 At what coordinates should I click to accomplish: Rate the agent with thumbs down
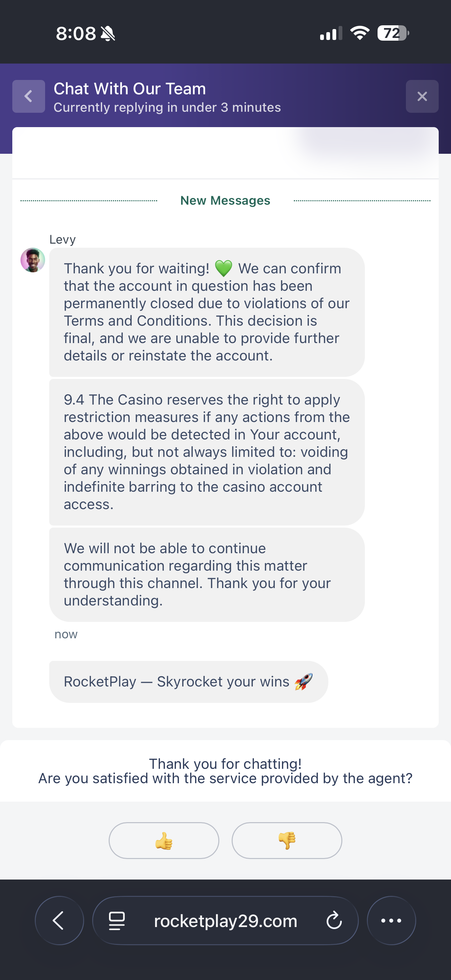tap(287, 840)
